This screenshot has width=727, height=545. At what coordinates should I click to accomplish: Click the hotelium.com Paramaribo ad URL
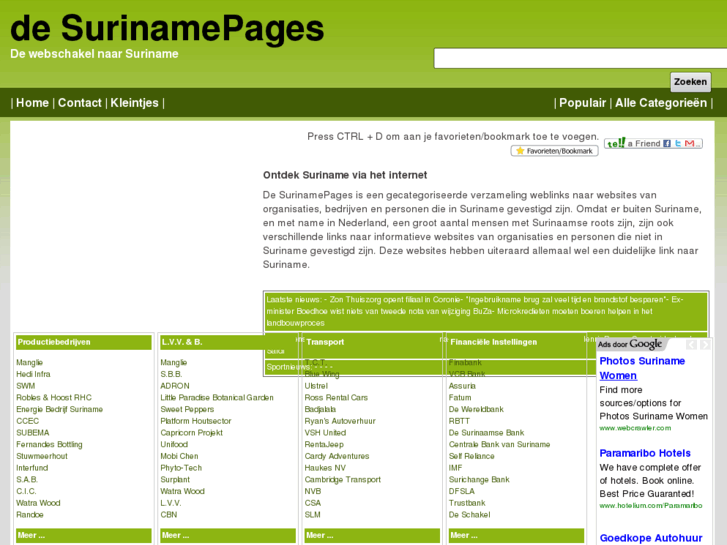point(651,506)
